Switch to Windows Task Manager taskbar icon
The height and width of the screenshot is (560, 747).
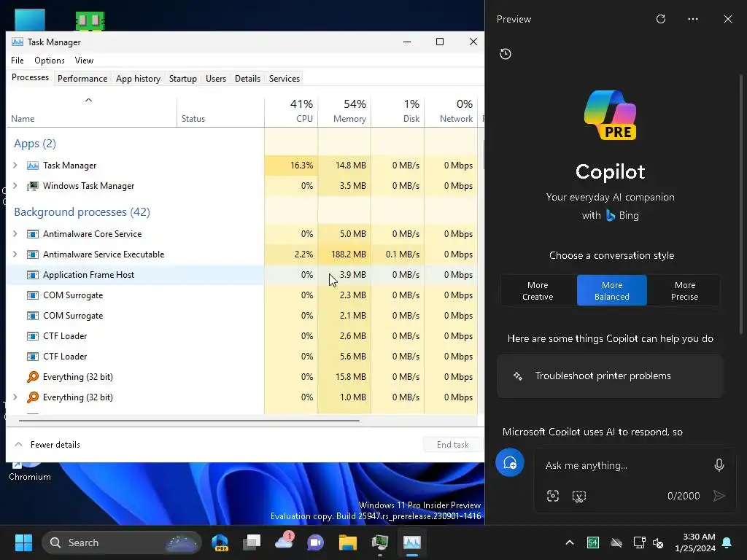pyautogui.click(x=379, y=542)
